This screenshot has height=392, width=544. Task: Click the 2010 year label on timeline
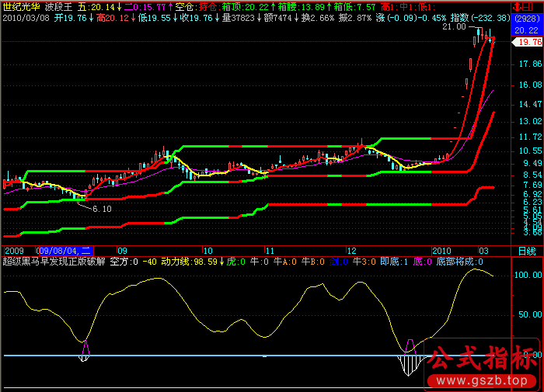tap(441, 252)
